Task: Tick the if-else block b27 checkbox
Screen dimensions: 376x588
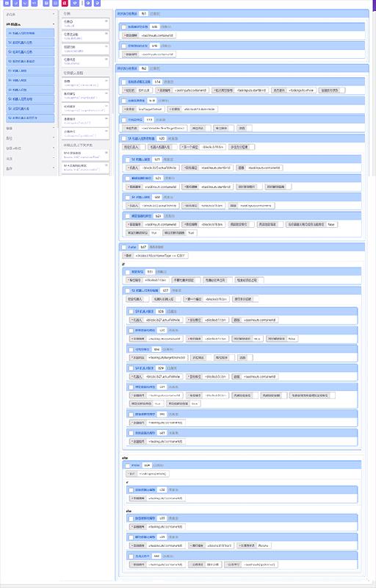Action: pyautogui.click(x=123, y=248)
